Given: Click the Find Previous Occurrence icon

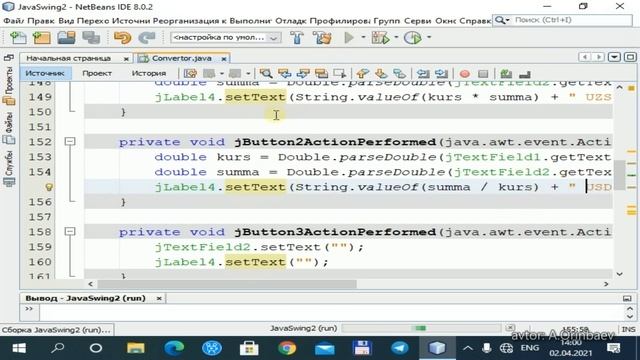Looking at the screenshot, I should click(x=284, y=73).
